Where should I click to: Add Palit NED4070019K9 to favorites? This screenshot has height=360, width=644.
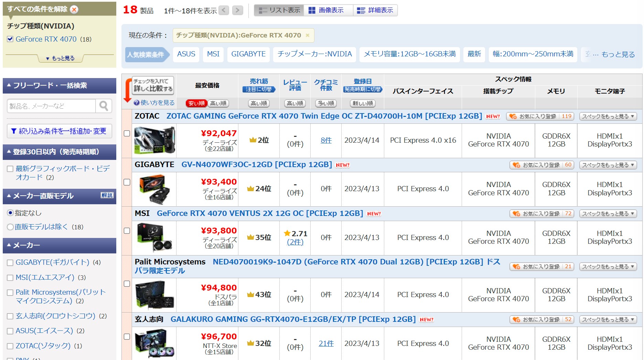542,266
